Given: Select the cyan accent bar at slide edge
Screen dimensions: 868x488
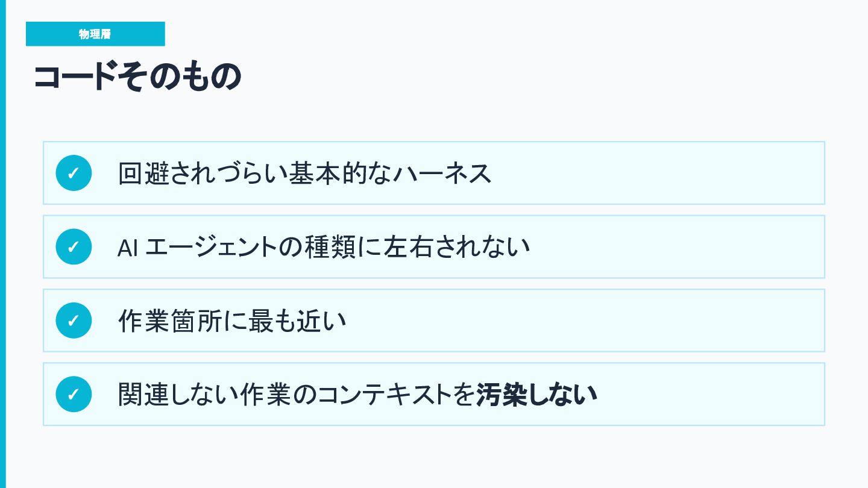Looking at the screenshot, I should (x=2, y=244).
